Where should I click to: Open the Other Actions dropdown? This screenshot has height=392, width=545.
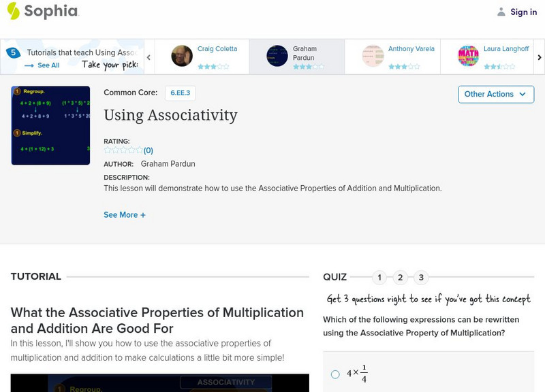coord(495,94)
